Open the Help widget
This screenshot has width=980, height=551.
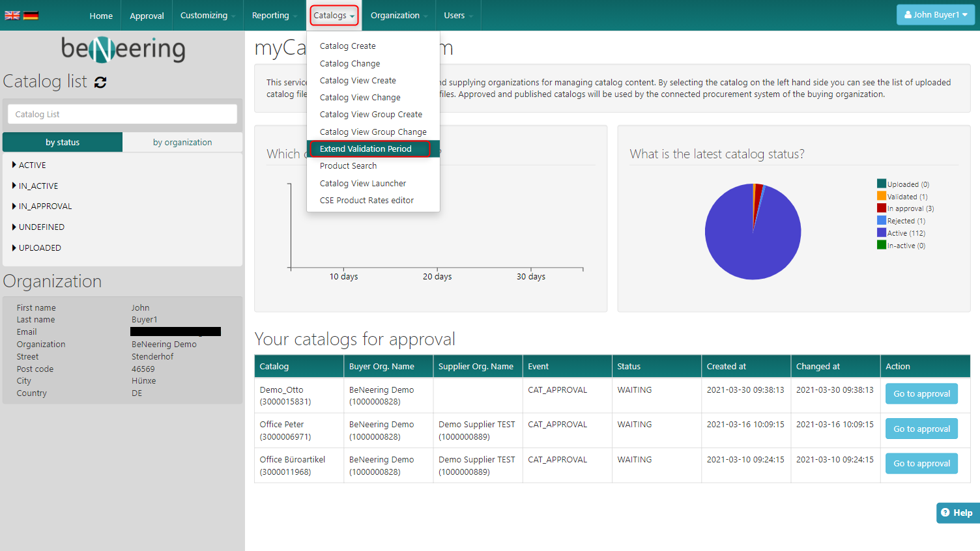[957, 513]
